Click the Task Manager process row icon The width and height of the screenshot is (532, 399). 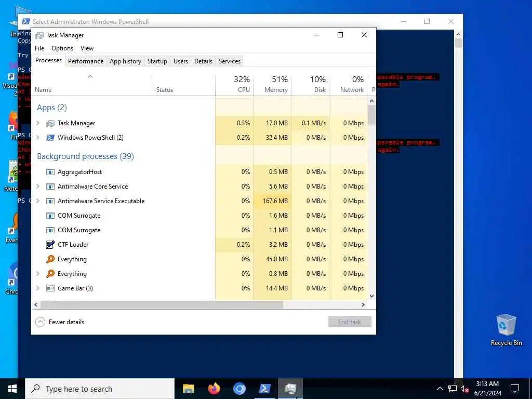pos(50,124)
